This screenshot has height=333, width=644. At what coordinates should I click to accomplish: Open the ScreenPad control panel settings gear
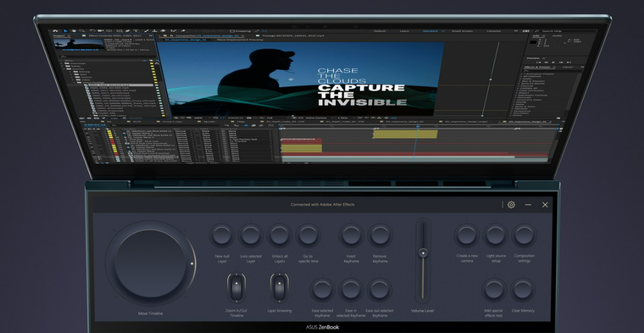click(511, 205)
